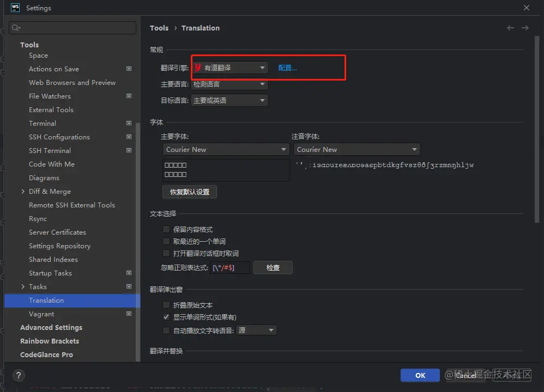Click the project-level icon beside Terminal
The height and width of the screenshot is (392, 544).
pyautogui.click(x=129, y=123)
